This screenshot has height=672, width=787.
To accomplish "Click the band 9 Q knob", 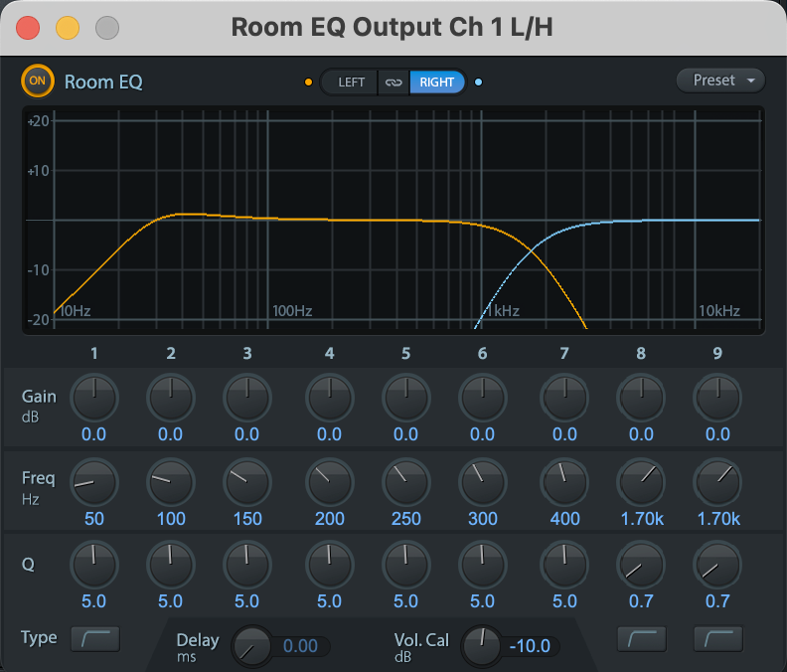I will [x=717, y=566].
